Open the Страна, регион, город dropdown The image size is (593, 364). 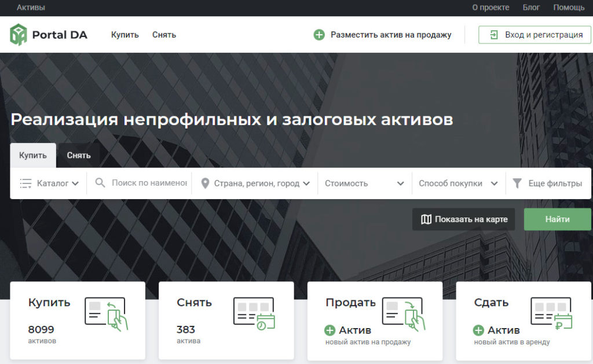[255, 183]
